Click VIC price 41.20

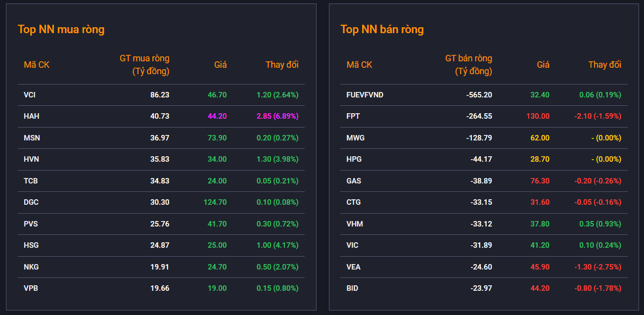pos(540,245)
